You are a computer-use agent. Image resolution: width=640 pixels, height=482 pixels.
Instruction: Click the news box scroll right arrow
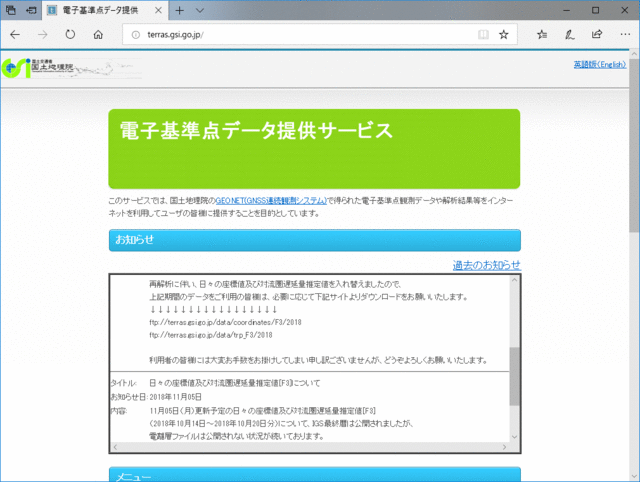pyautogui.click(x=504, y=447)
